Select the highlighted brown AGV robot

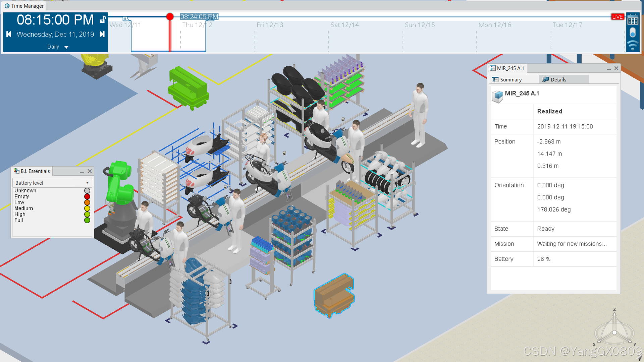click(333, 296)
